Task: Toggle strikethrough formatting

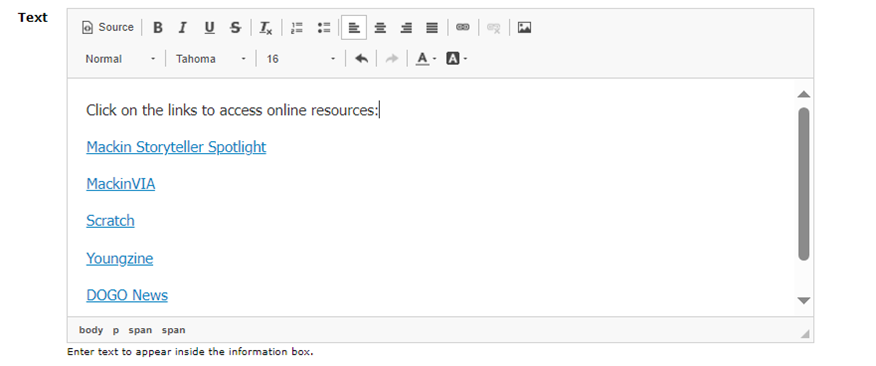Action: (x=236, y=27)
